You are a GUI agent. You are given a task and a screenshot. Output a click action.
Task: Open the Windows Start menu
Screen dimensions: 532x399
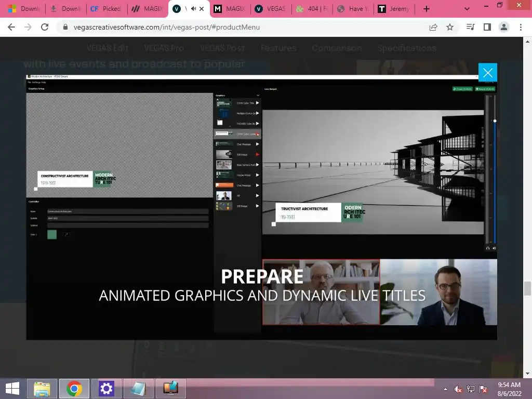point(12,389)
